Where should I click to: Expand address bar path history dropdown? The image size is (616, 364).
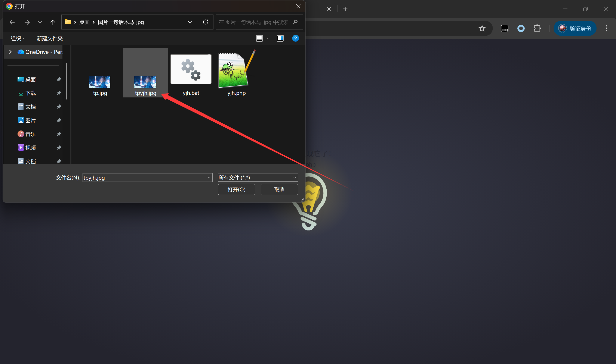click(190, 22)
